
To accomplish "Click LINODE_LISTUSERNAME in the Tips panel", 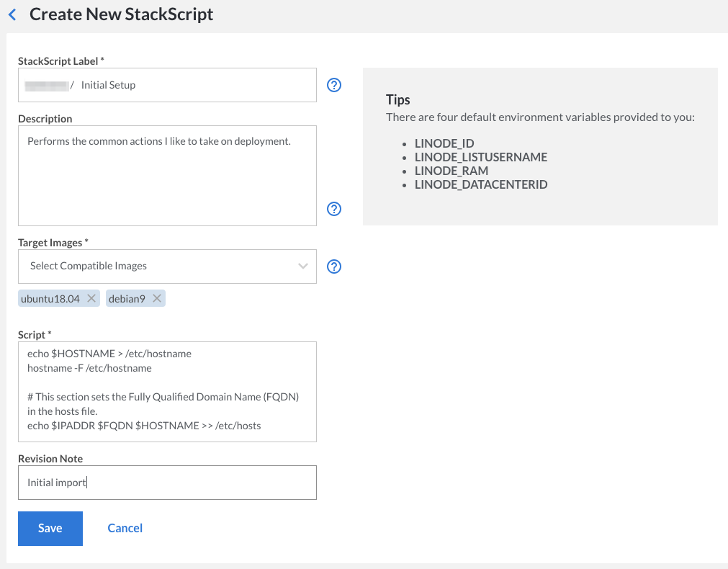I will click(x=481, y=158).
